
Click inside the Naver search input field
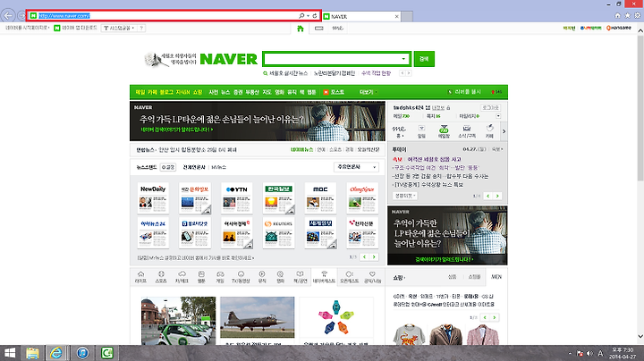coord(332,59)
